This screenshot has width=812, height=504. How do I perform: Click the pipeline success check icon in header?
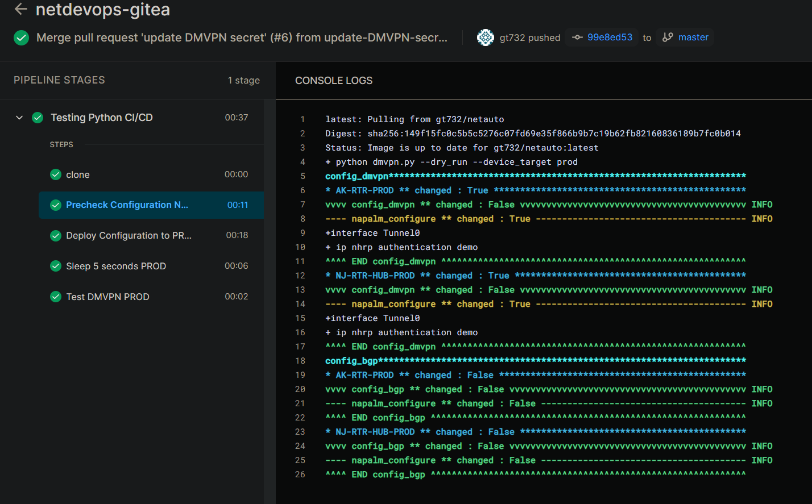point(22,38)
